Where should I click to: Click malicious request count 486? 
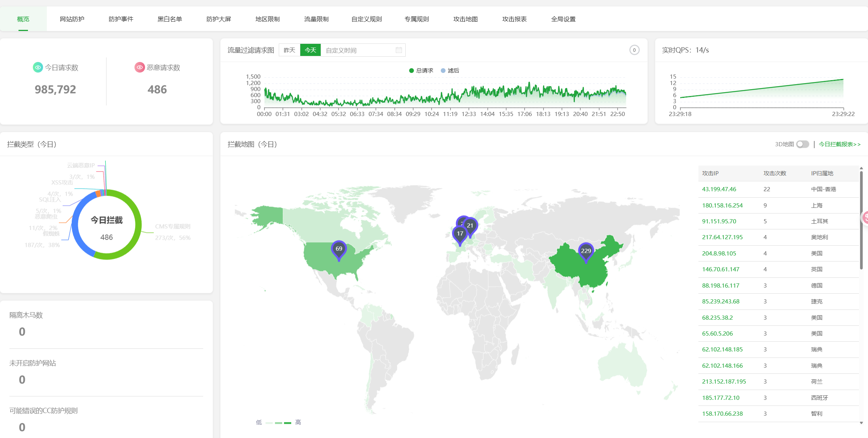tap(157, 90)
